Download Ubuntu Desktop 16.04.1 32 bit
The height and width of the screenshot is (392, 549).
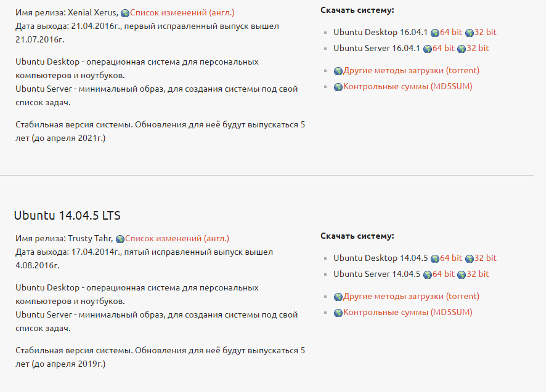485,32
